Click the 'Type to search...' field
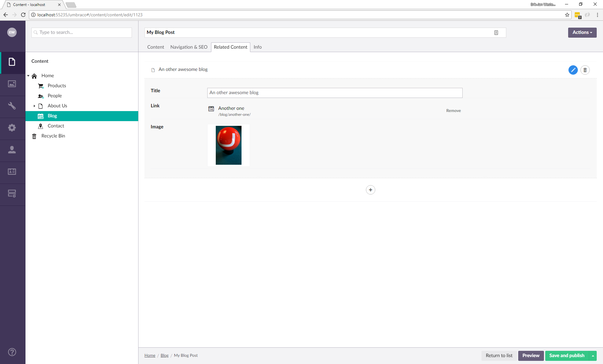This screenshot has width=603, height=364. tap(82, 32)
